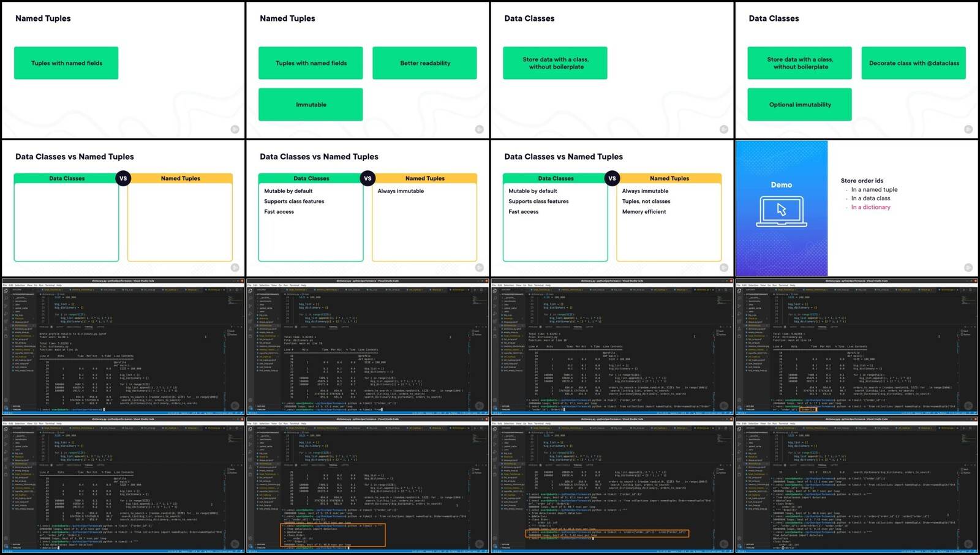Screen dimensions: 980x555
Task: Click the pink 'In a dictionary' bullet text
Action: click(x=870, y=207)
